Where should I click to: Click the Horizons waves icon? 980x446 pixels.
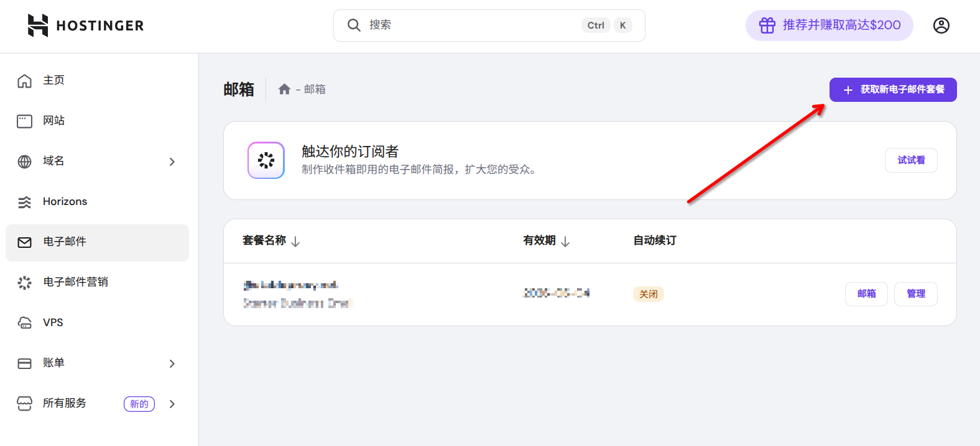(x=24, y=202)
